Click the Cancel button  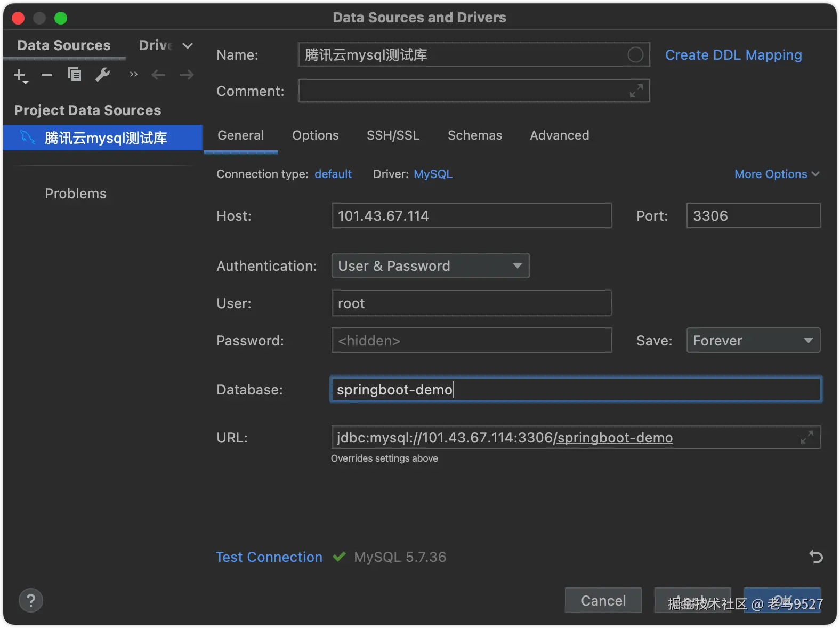click(603, 601)
